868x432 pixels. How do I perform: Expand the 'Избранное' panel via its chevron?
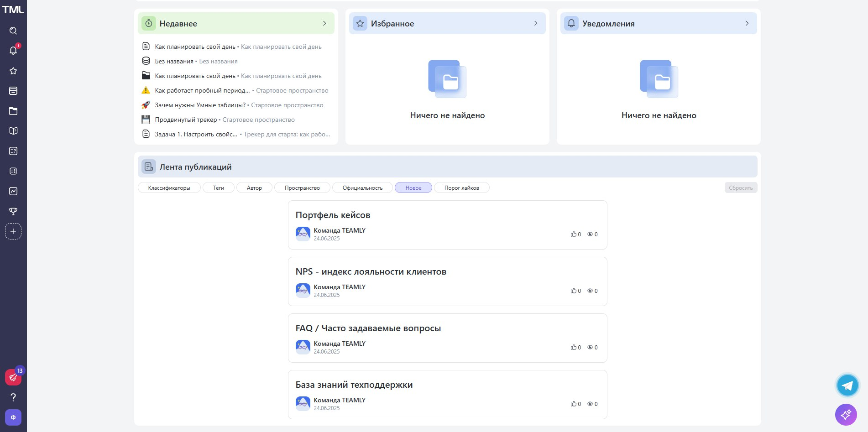click(536, 23)
